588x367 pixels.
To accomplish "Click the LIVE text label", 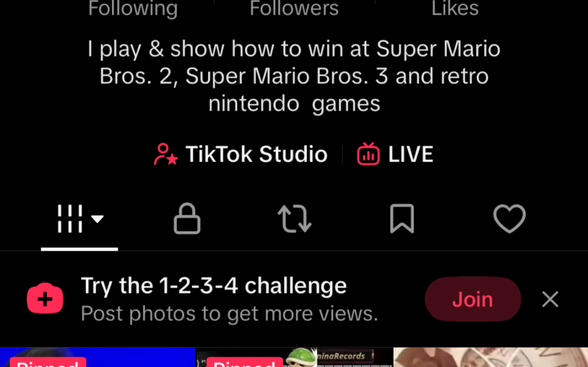I will [410, 154].
